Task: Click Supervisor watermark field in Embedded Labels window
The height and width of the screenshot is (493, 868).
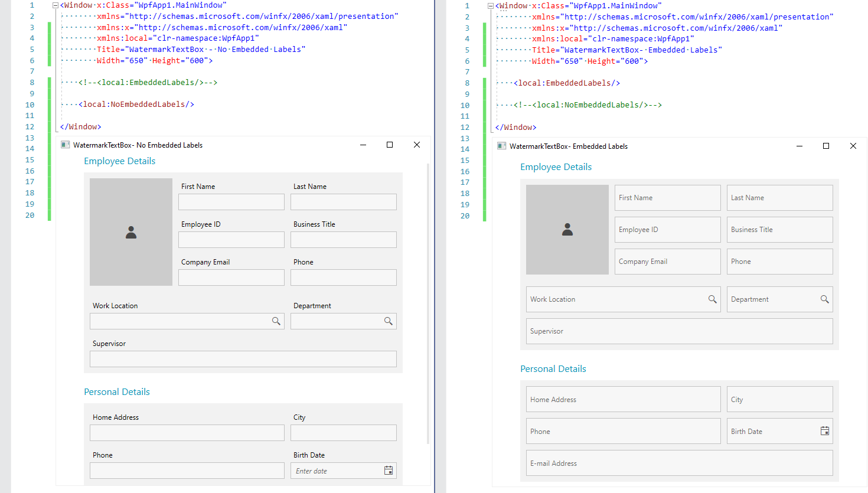Action: click(680, 331)
